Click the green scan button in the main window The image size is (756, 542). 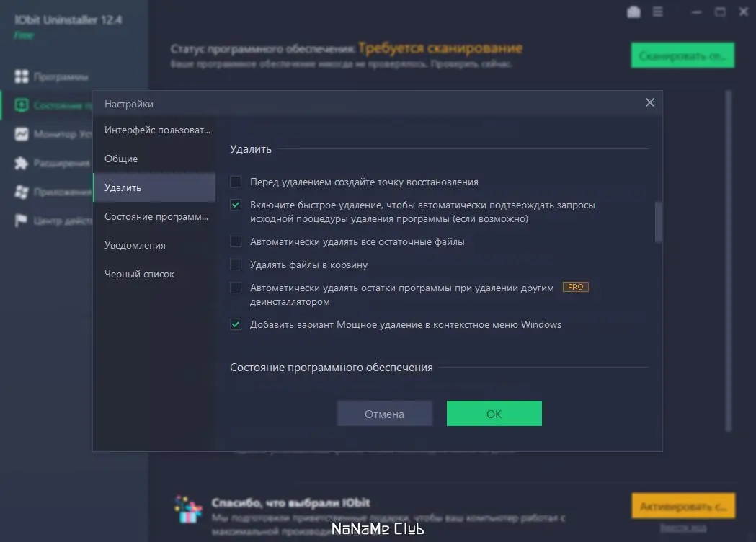tap(682, 55)
